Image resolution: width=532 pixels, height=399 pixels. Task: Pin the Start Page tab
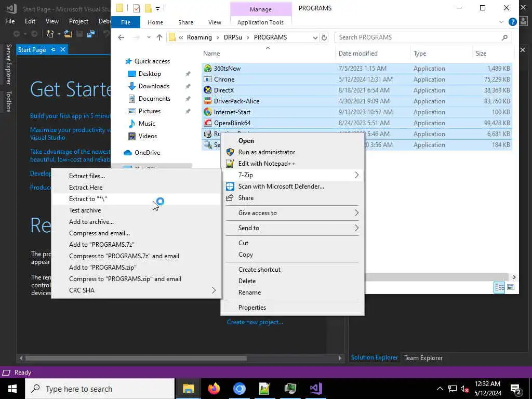point(54,49)
